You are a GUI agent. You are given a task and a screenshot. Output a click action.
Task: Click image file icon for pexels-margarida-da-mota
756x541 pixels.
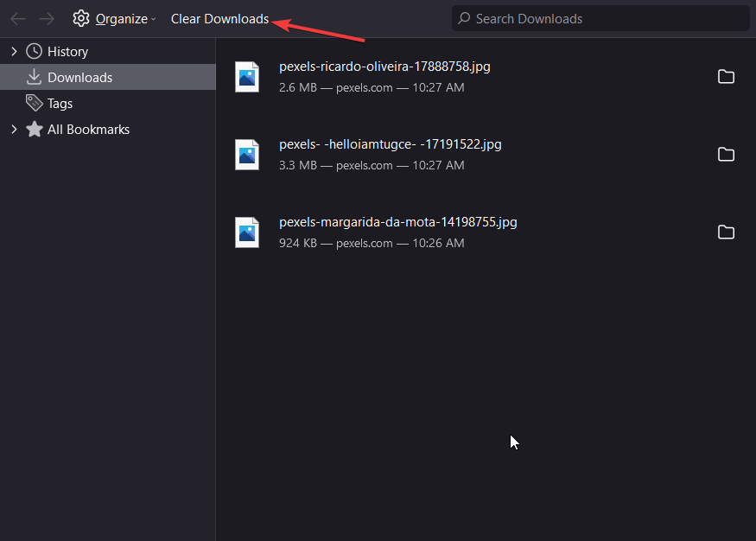(x=247, y=232)
